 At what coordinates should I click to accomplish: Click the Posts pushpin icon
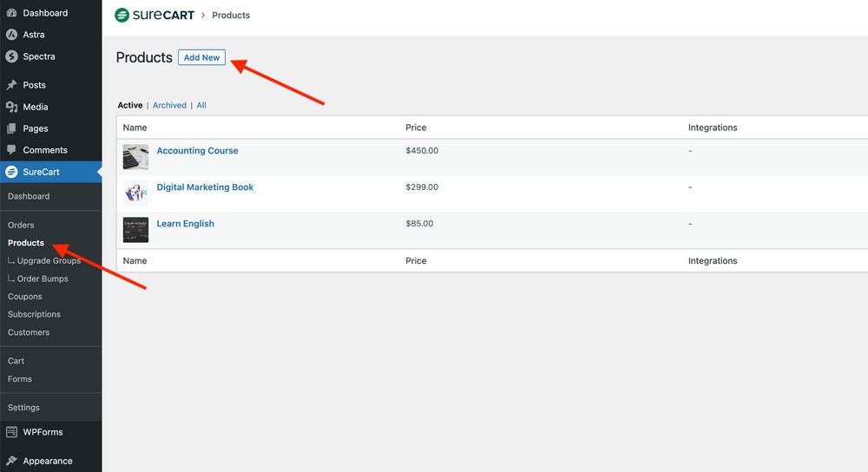(11, 85)
